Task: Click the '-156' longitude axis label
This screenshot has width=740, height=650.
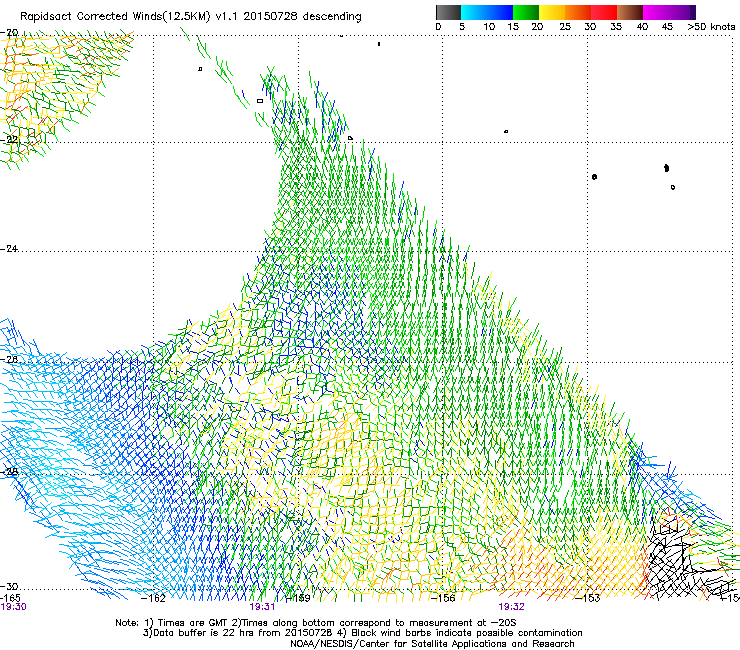Action: (443, 598)
